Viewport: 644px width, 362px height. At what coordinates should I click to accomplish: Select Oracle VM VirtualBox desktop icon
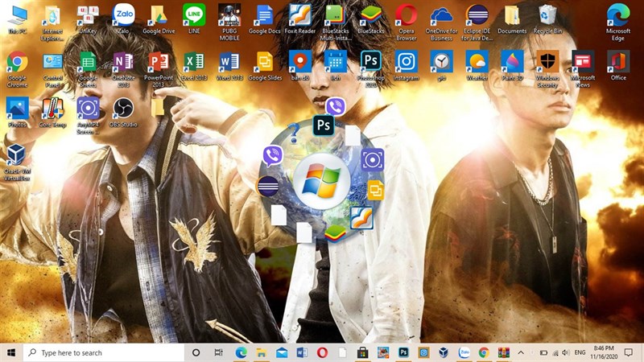[x=16, y=162]
